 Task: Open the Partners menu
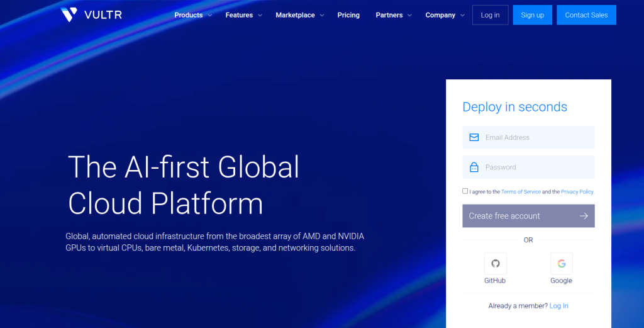[389, 15]
